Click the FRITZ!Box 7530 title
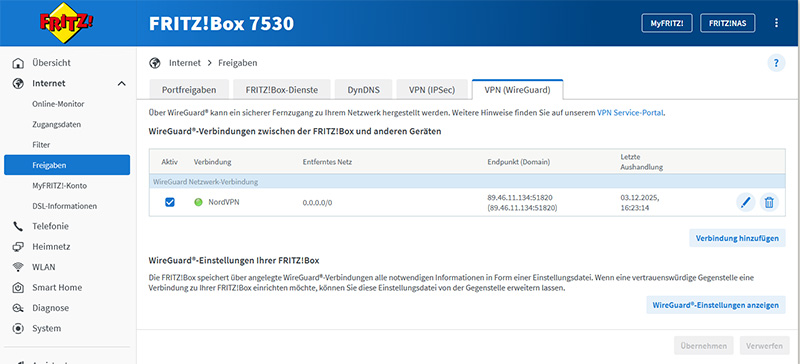The height and width of the screenshot is (364, 800). tap(221, 23)
